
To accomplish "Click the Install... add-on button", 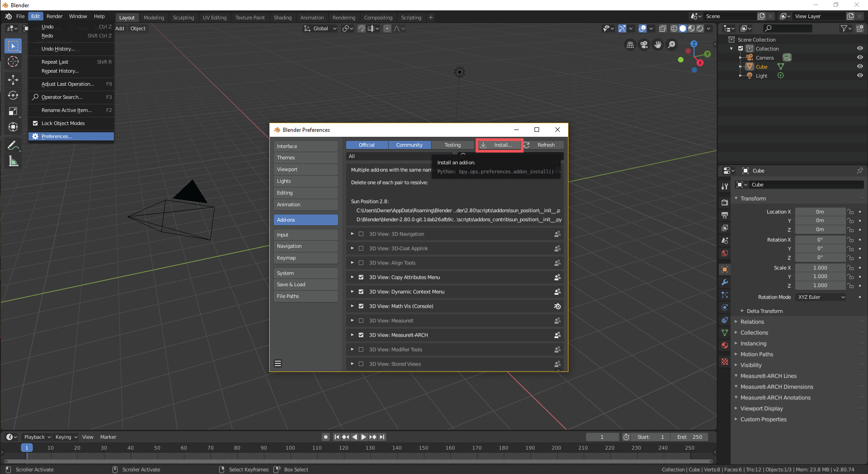I will pos(499,145).
